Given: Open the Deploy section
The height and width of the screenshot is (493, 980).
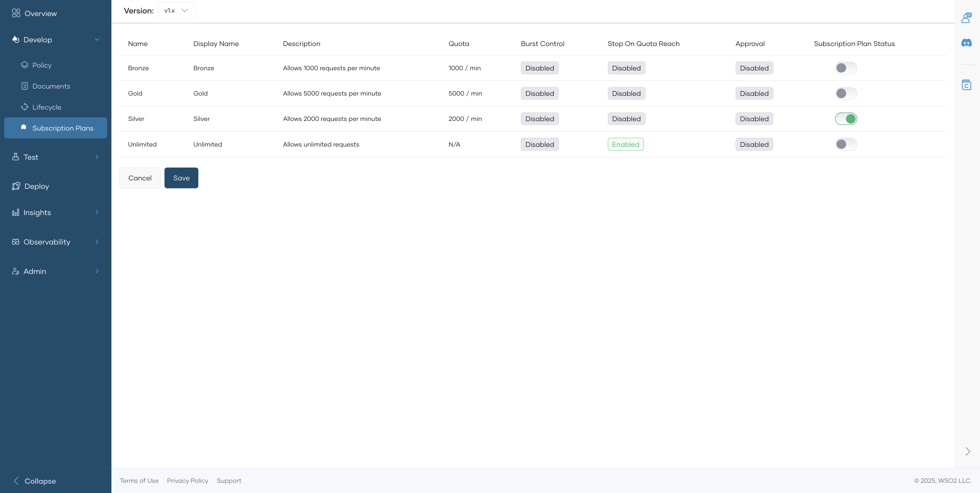Looking at the screenshot, I should click(36, 186).
